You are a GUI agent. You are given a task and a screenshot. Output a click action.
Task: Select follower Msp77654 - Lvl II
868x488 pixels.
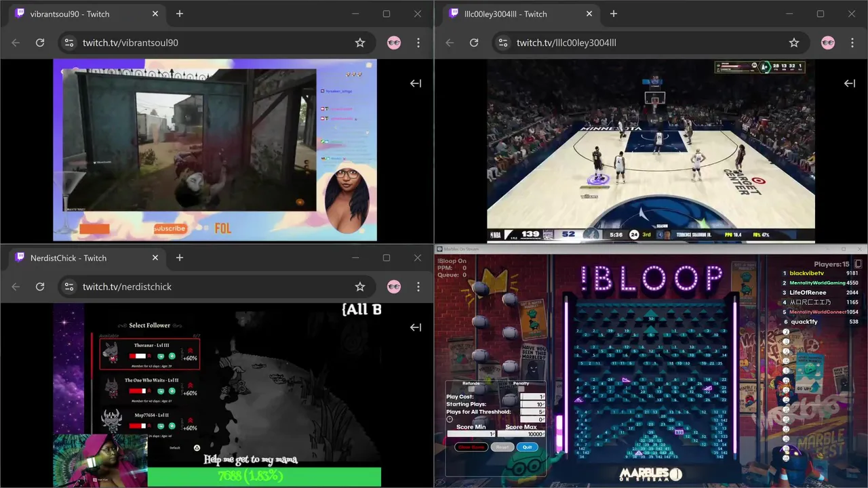(x=150, y=424)
